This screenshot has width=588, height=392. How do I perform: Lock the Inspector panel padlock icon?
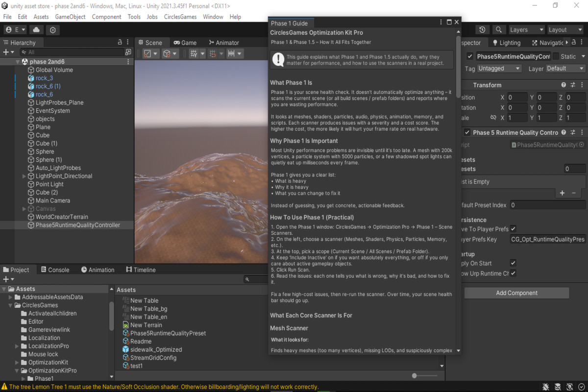pos(573,43)
